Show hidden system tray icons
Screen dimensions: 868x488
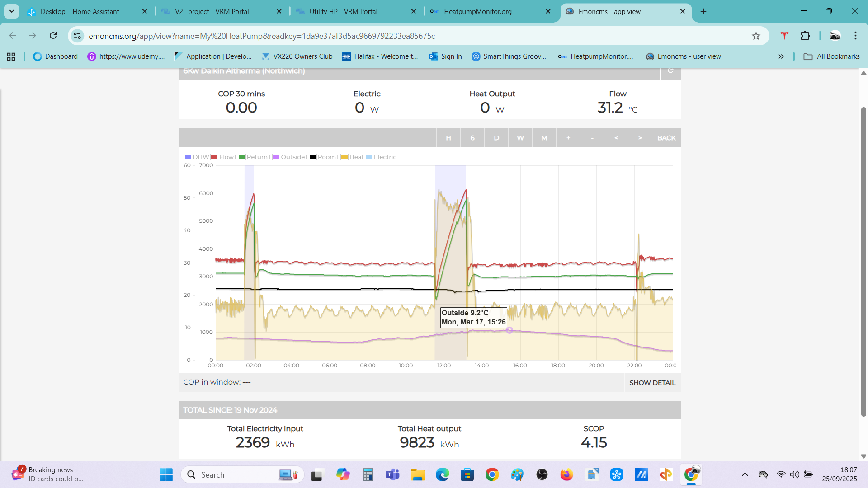pyautogui.click(x=745, y=474)
